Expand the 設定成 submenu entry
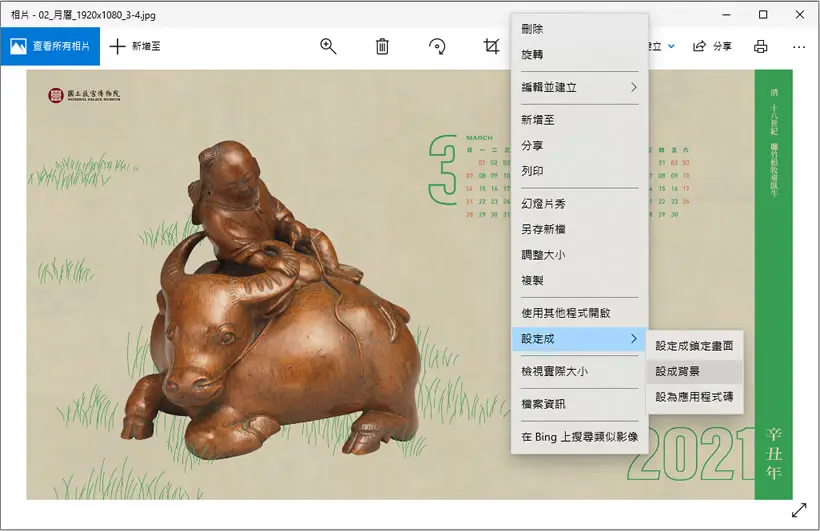This screenshot has height=531, width=820. click(579, 338)
